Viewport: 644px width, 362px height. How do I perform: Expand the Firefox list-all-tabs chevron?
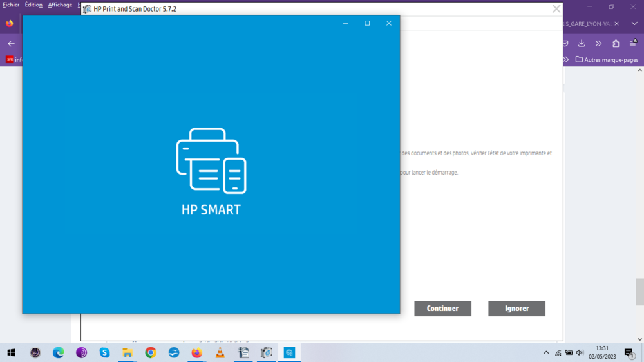point(634,24)
